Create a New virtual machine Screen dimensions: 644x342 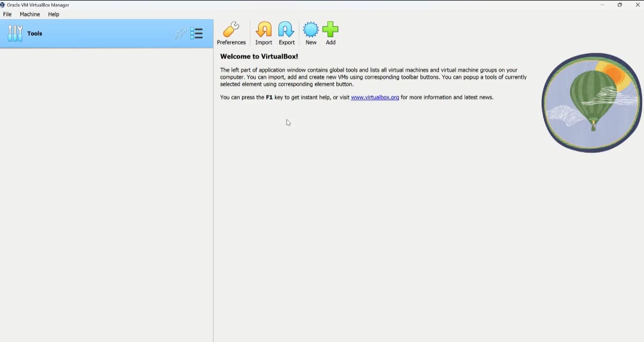tap(311, 33)
